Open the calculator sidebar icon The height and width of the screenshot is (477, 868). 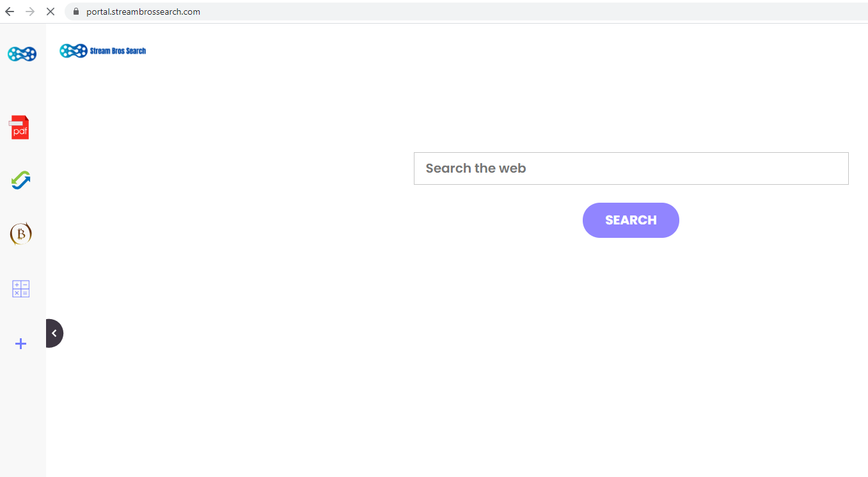21,289
